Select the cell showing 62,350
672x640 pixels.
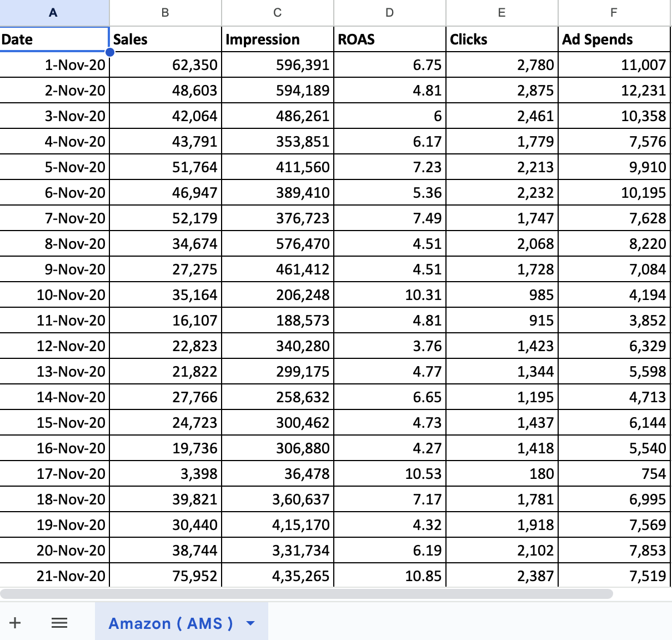click(165, 64)
